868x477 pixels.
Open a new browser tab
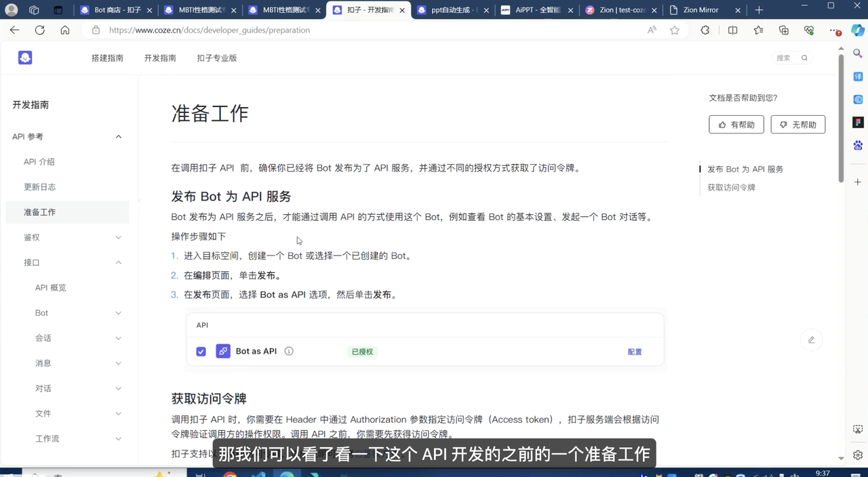click(759, 10)
